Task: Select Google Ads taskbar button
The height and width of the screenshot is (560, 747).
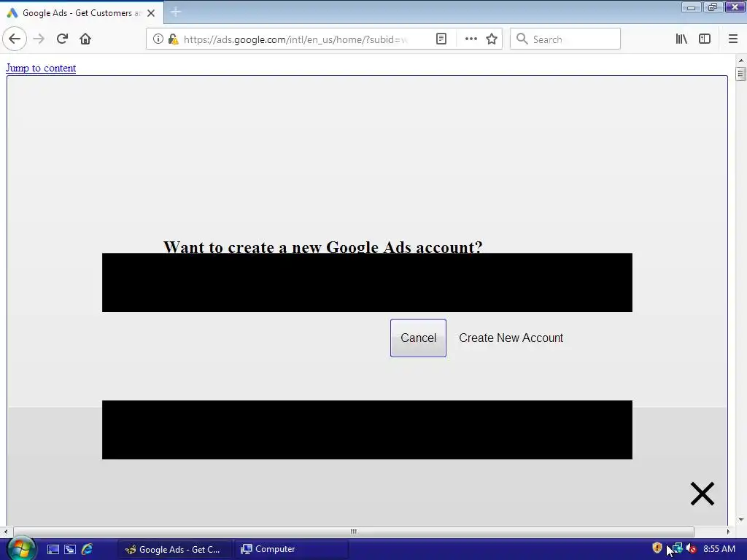Action: (x=174, y=549)
